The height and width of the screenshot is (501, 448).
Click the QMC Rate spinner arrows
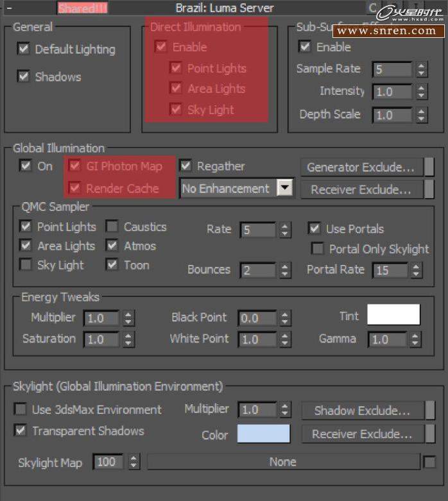[284, 230]
